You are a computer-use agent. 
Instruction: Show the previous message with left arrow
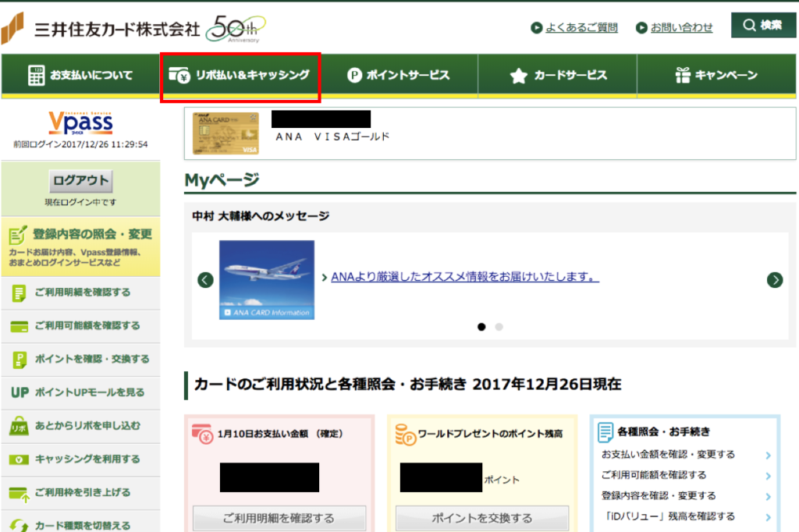click(205, 280)
